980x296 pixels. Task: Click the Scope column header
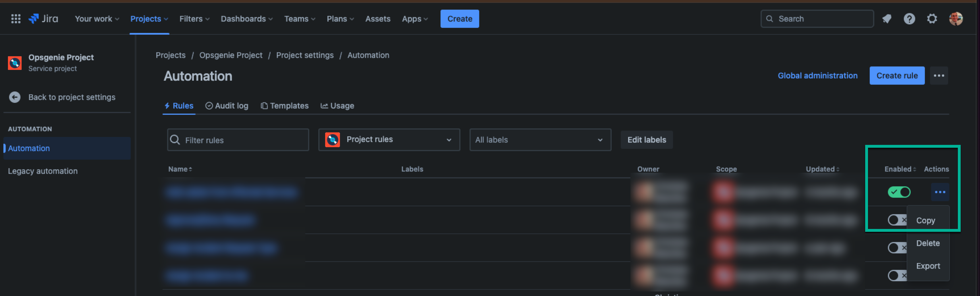click(x=726, y=169)
